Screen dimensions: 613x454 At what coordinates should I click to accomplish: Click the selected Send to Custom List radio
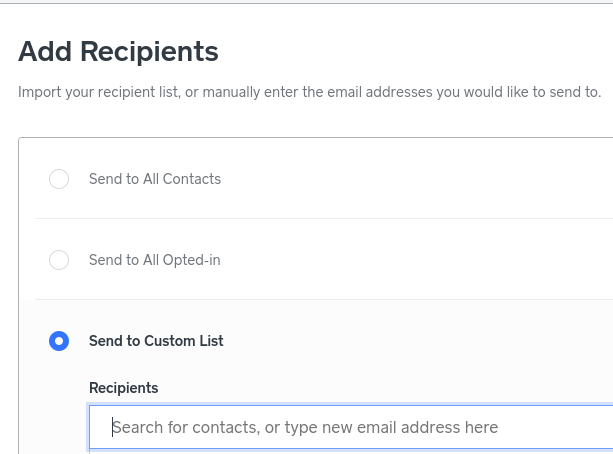point(59,341)
